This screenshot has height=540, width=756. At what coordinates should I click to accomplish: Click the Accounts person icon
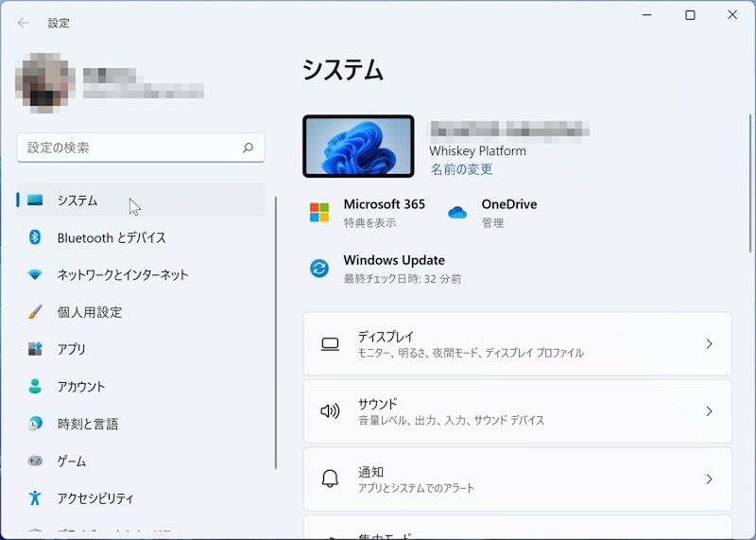pyautogui.click(x=35, y=387)
